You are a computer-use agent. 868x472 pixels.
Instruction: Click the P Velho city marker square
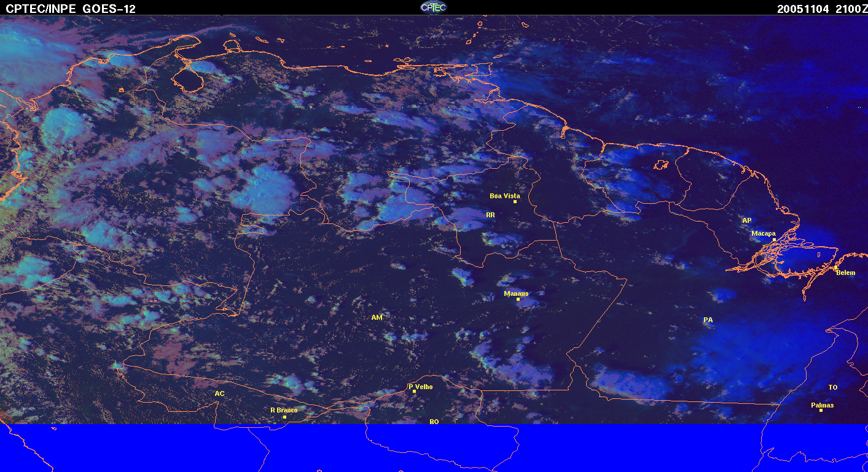(415, 392)
